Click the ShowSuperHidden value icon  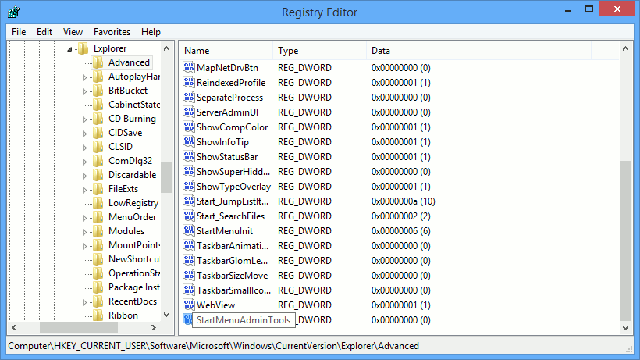point(189,171)
